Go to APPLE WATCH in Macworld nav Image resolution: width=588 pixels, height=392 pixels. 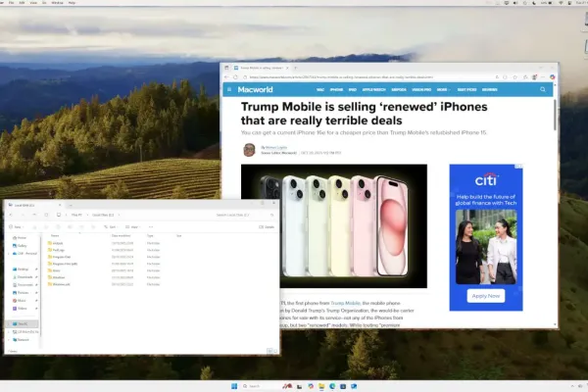374,89
